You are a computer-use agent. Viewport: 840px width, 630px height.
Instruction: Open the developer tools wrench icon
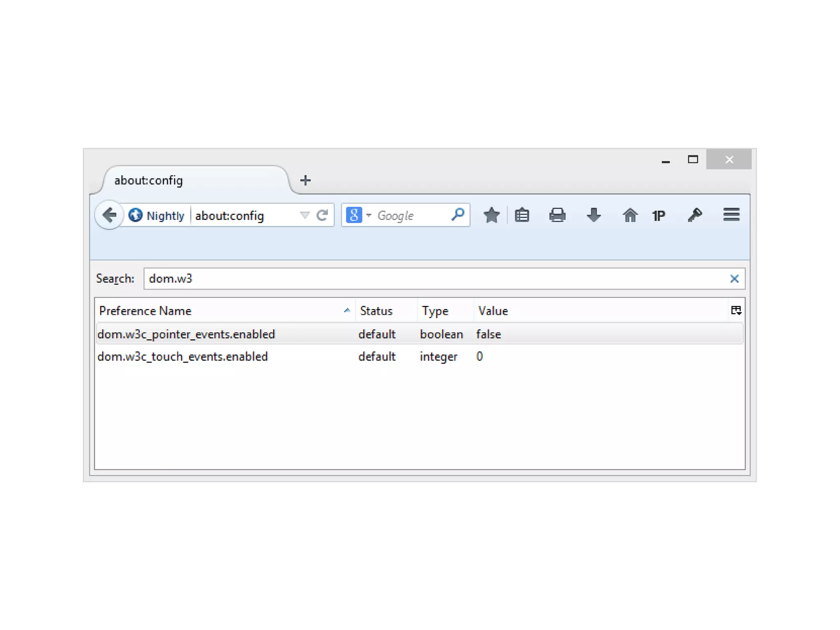(x=694, y=215)
